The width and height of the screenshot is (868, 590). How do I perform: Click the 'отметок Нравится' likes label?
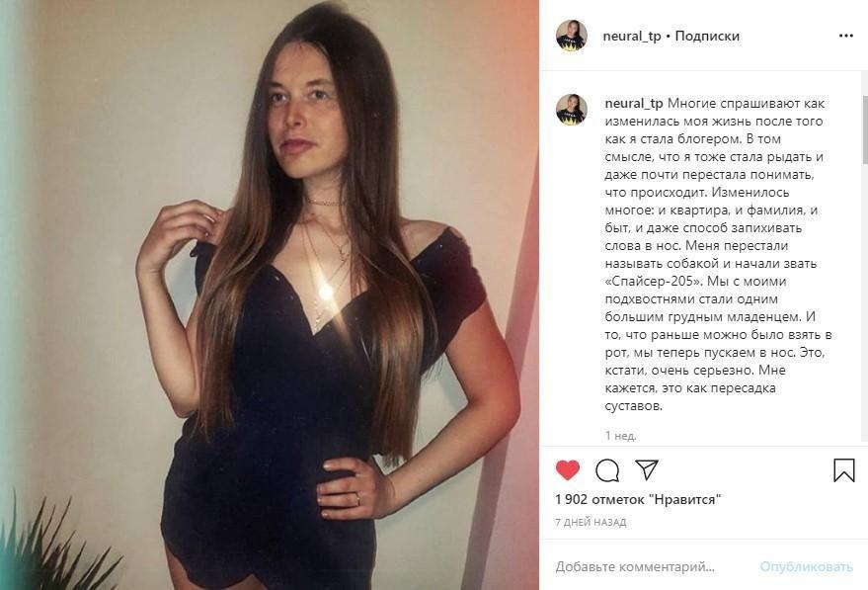click(657, 499)
